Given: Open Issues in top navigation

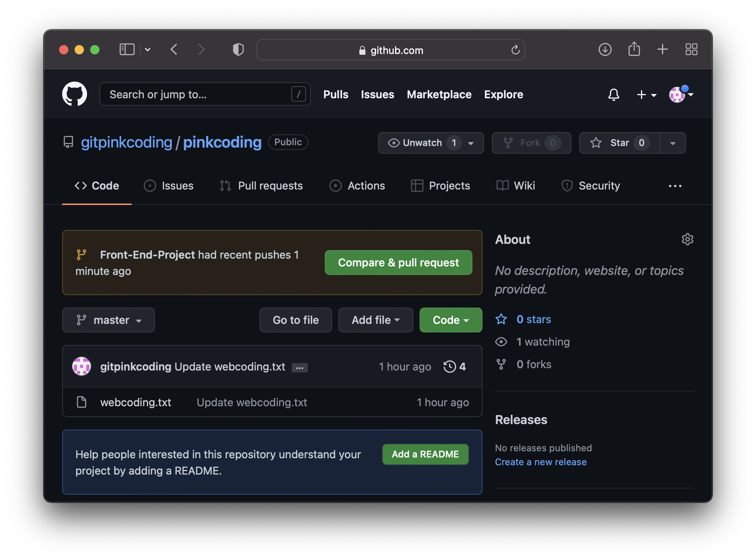Looking at the screenshot, I should [x=377, y=94].
